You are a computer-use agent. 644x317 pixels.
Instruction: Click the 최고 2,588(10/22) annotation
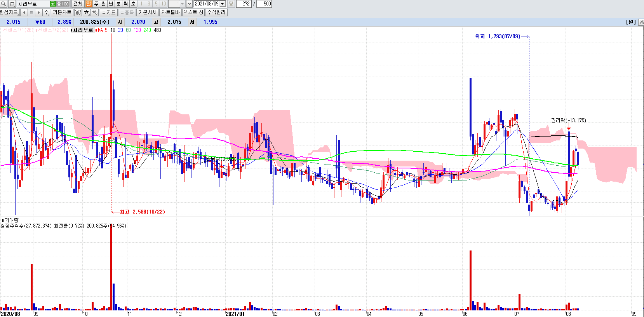tap(142, 212)
